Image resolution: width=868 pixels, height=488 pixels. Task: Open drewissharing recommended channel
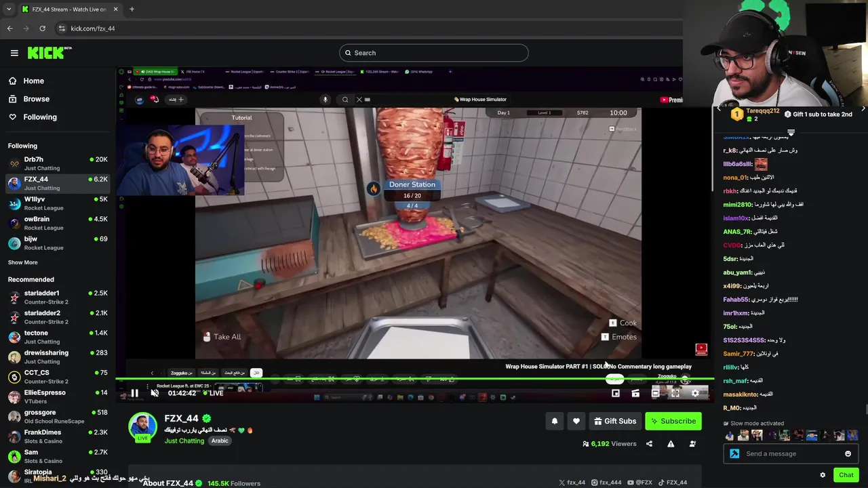tap(58, 357)
